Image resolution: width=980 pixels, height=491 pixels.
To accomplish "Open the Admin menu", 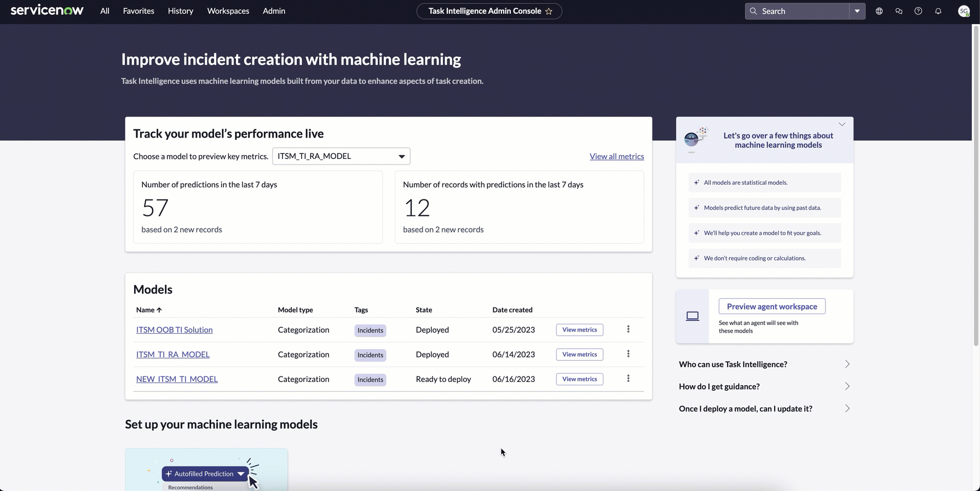I will pyautogui.click(x=274, y=11).
